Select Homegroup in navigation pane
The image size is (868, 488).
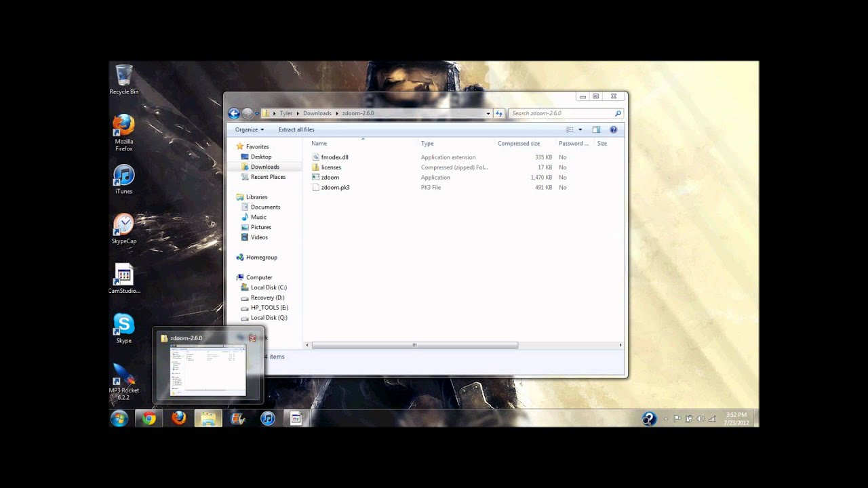click(x=261, y=258)
